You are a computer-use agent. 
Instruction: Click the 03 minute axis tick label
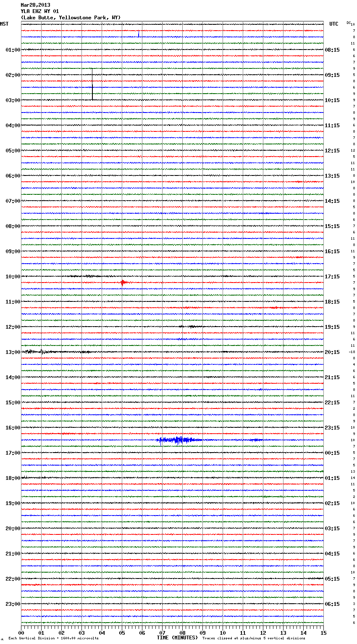pos(82,633)
